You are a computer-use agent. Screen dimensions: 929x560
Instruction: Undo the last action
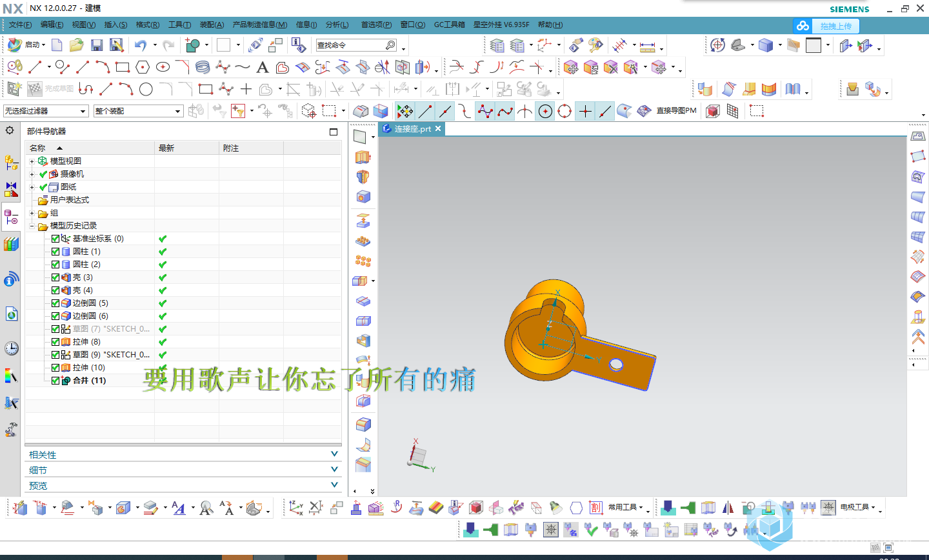(140, 45)
